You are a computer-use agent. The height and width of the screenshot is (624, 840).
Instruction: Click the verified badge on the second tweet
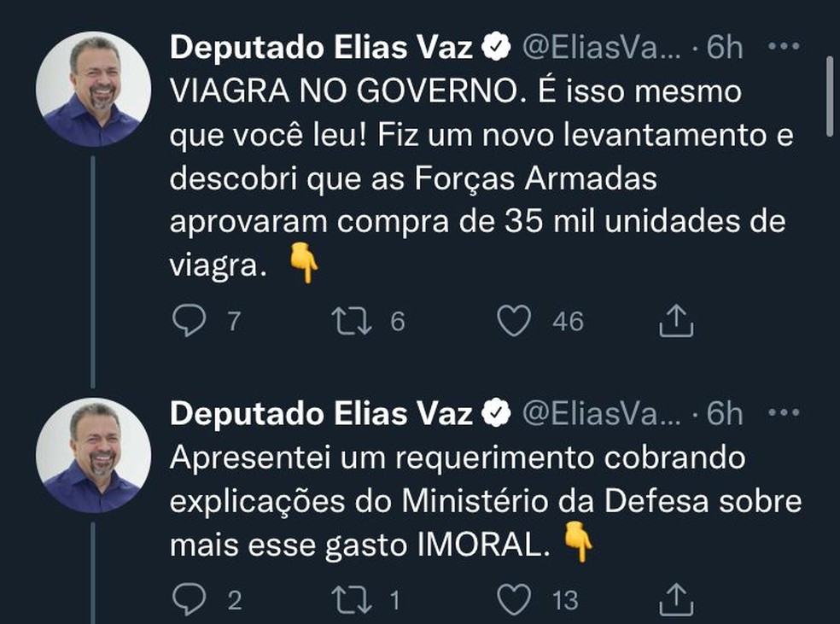click(x=495, y=412)
